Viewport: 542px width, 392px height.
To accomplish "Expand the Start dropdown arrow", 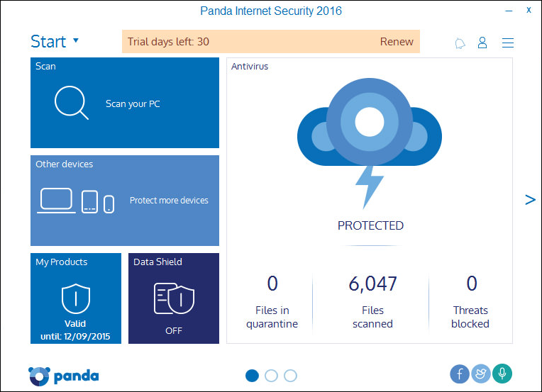I will (x=76, y=40).
